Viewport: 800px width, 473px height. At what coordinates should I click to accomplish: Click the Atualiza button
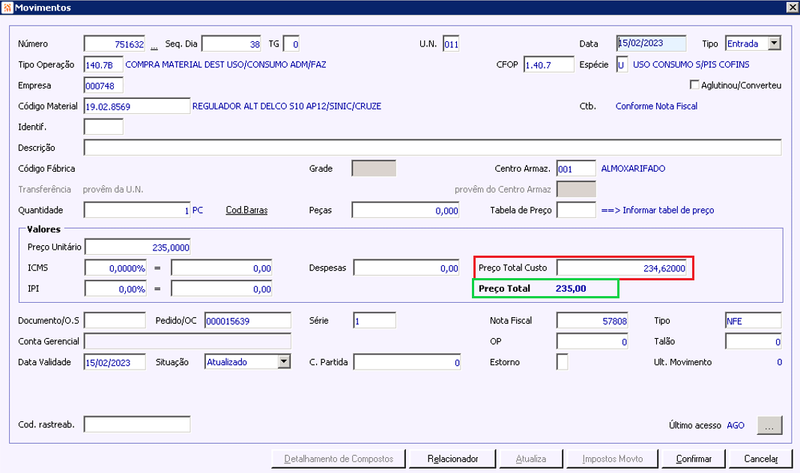click(x=531, y=459)
